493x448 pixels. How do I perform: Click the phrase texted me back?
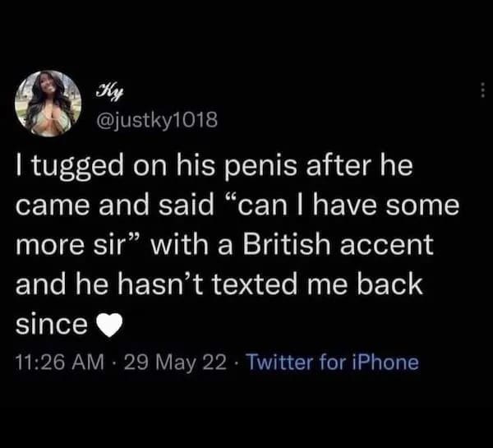317,284
